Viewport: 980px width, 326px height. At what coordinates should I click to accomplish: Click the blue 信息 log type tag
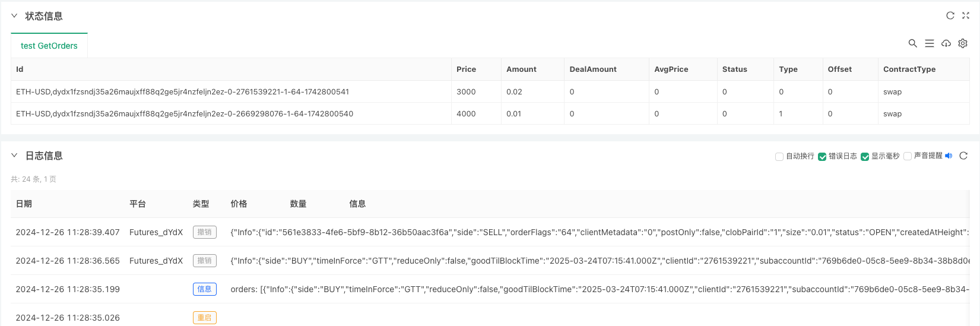coord(204,289)
